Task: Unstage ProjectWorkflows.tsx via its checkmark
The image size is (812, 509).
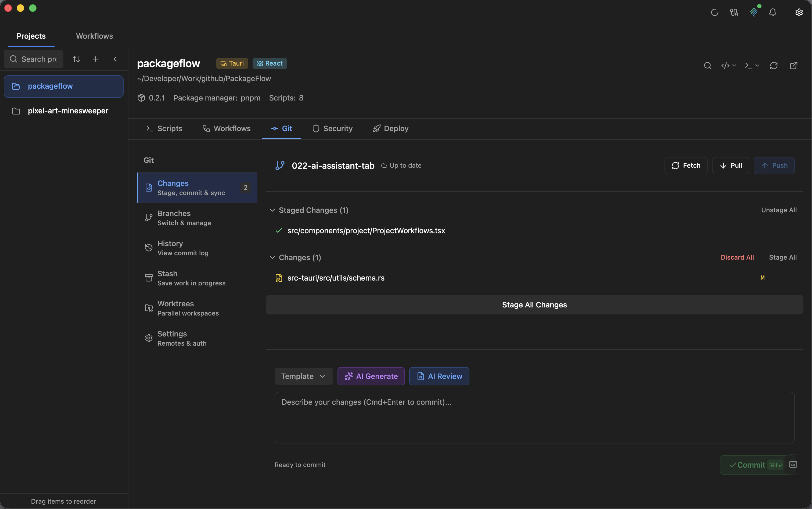Action: point(278,231)
